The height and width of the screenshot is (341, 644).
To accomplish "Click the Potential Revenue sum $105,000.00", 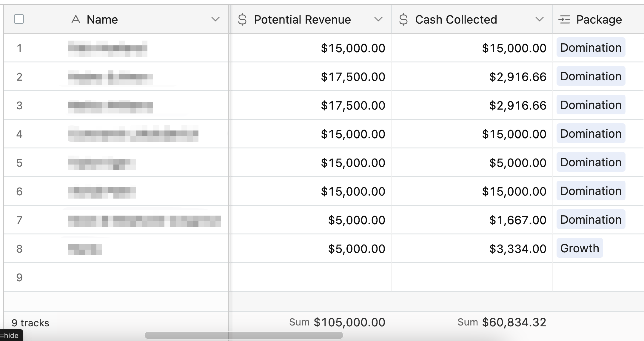I will coord(349,322).
